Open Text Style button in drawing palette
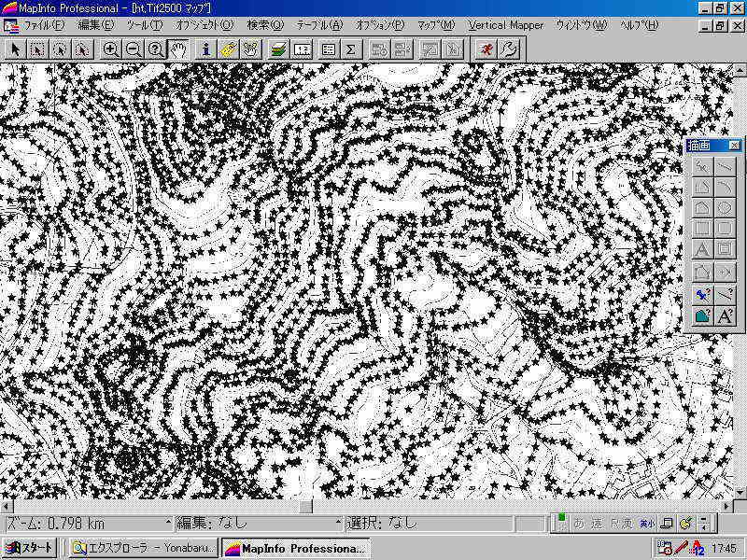This screenshot has height=560, width=747. tap(726, 316)
